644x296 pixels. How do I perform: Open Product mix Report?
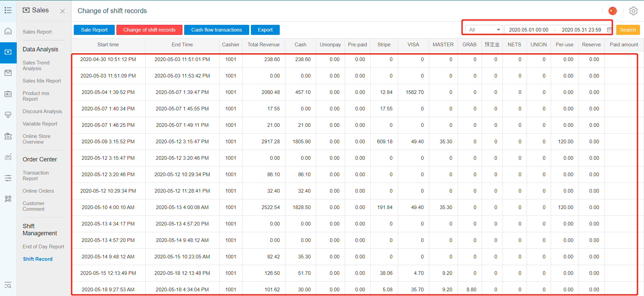coord(36,96)
